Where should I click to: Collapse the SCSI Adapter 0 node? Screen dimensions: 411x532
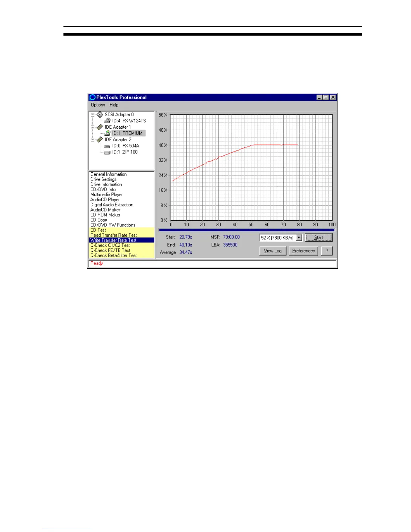pyautogui.click(x=93, y=115)
